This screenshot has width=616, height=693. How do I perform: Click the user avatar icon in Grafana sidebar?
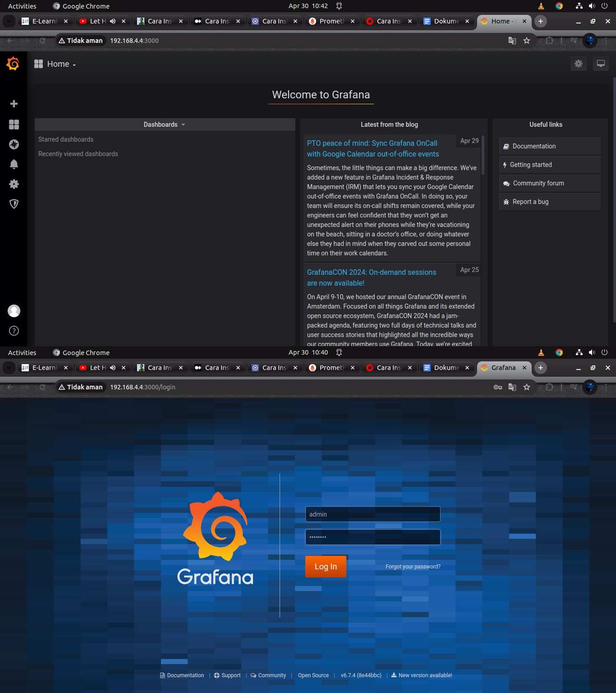coord(14,311)
